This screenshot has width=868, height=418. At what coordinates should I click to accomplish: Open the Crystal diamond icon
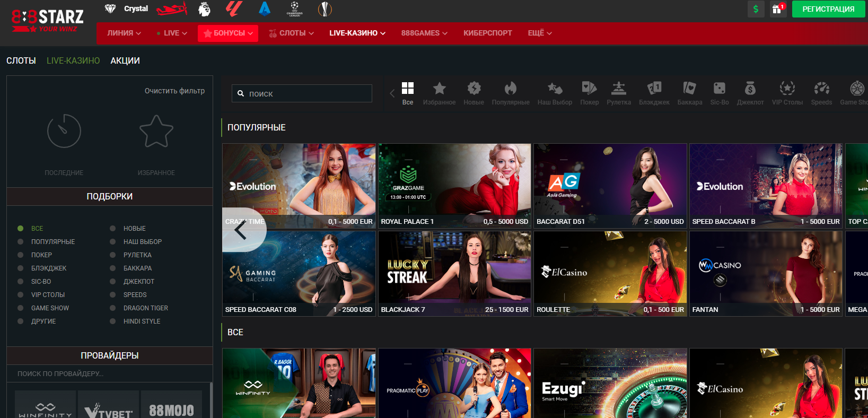coord(110,8)
